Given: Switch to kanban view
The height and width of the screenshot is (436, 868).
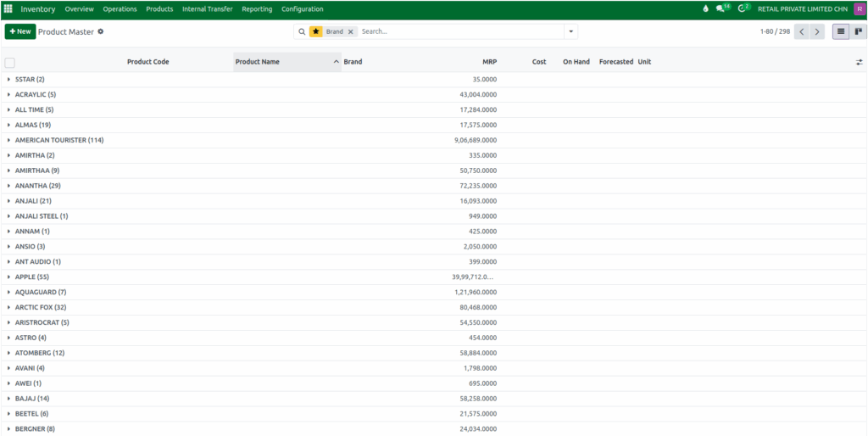Looking at the screenshot, I should coord(858,31).
